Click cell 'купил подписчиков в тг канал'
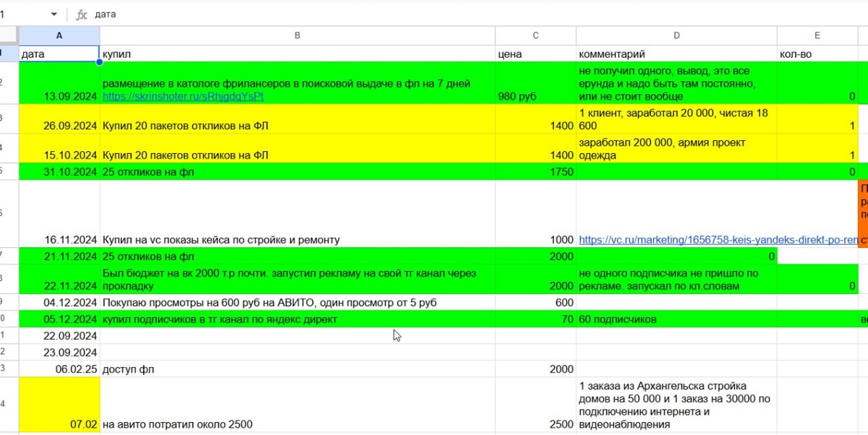The image size is (868, 435). coord(297,319)
